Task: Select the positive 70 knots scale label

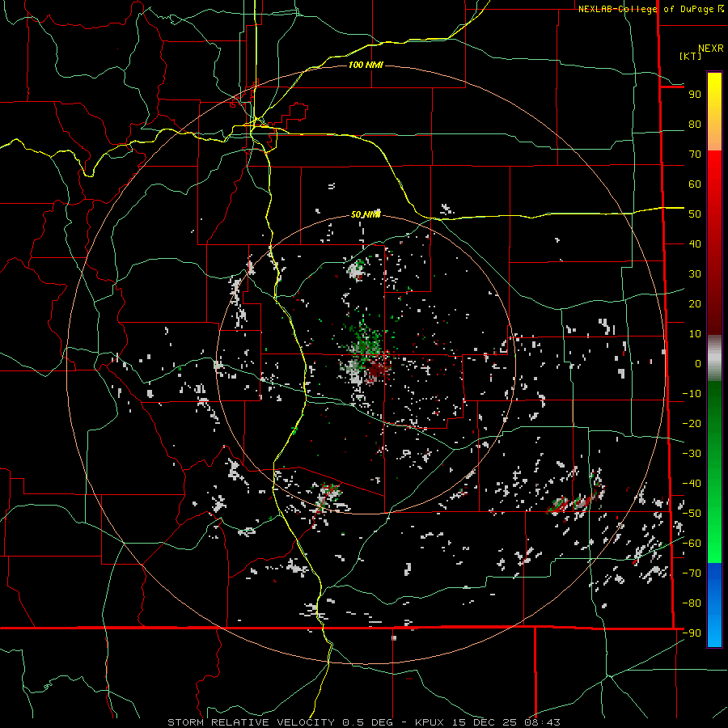Action: pyautogui.click(x=695, y=154)
